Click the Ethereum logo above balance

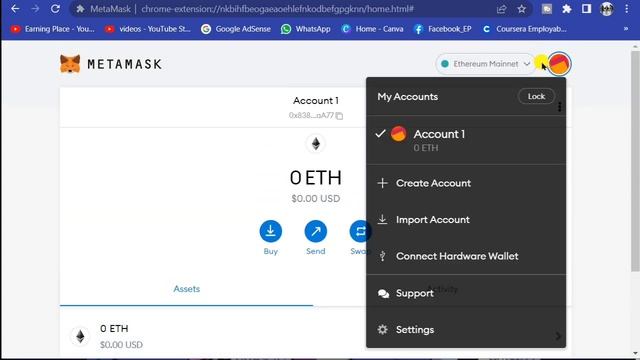tap(316, 144)
